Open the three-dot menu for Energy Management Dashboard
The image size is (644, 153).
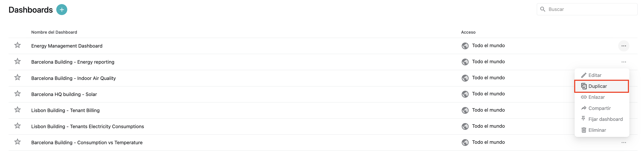[x=624, y=46]
